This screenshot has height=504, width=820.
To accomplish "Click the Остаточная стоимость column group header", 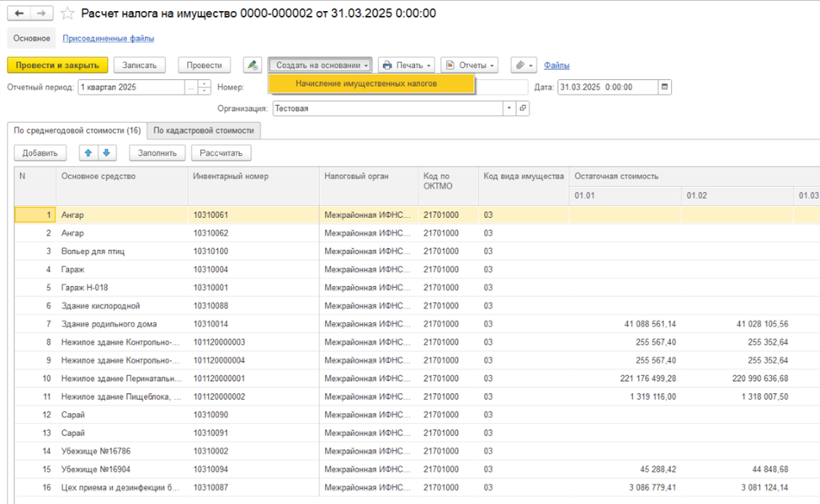I will (695, 177).
